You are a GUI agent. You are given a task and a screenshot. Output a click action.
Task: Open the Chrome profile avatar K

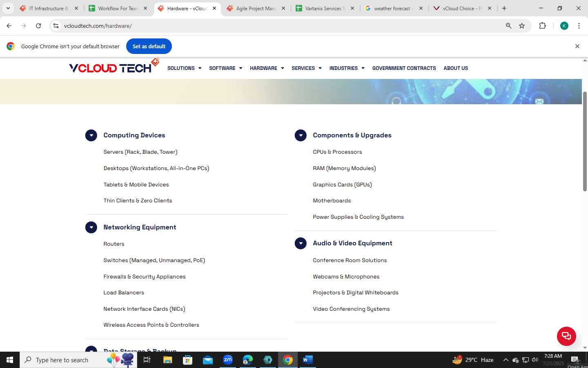564,26
